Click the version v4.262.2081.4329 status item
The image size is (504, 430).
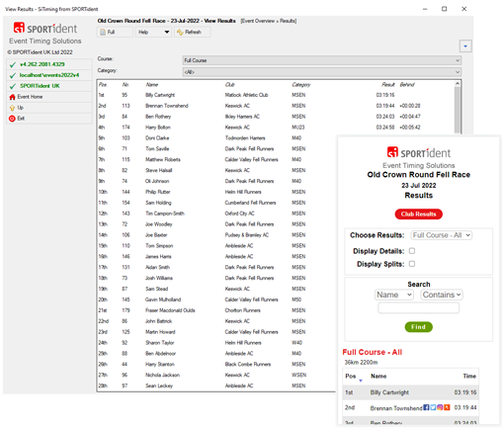(x=49, y=64)
